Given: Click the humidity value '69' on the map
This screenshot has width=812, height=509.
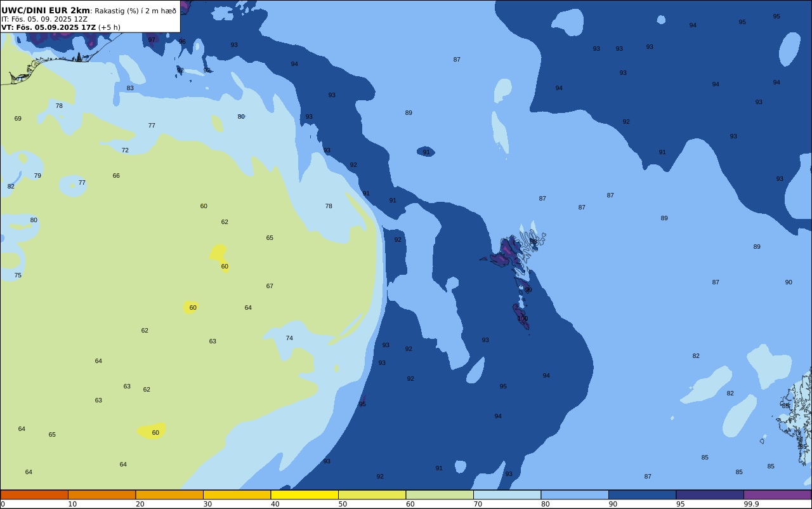Looking at the screenshot, I should point(18,119).
